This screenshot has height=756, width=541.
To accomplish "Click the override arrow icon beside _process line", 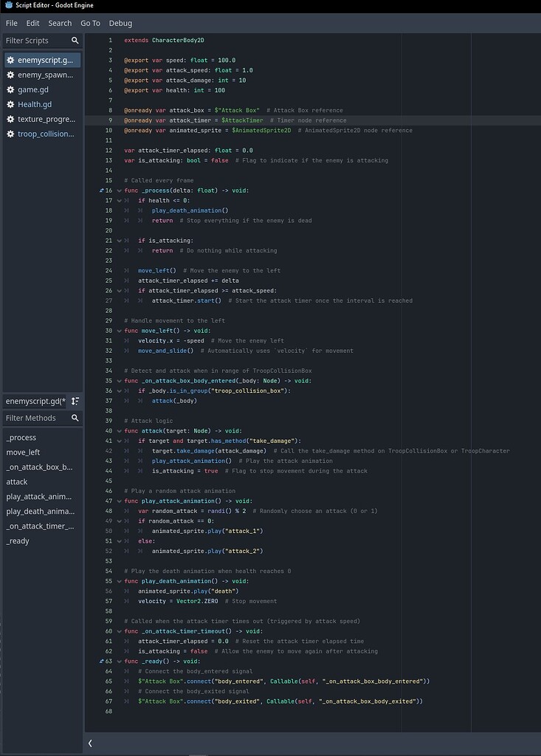I will tap(102, 190).
